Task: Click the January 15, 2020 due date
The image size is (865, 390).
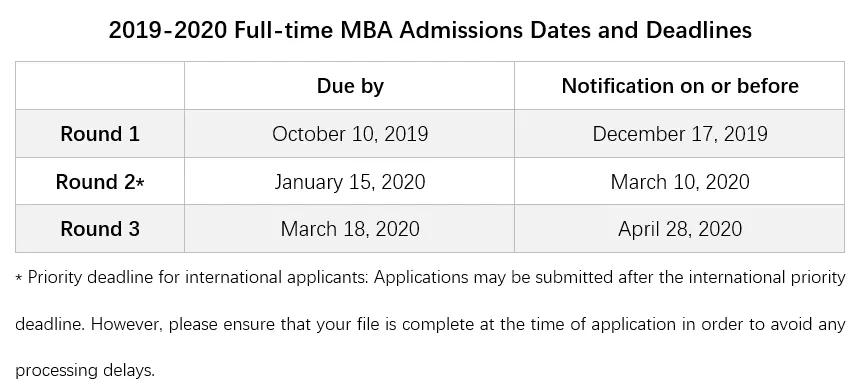Action: click(350, 181)
